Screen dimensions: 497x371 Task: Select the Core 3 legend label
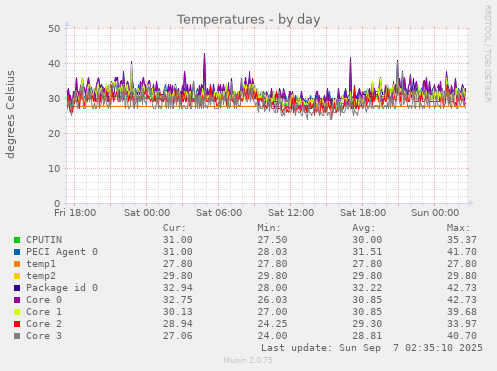(x=44, y=336)
